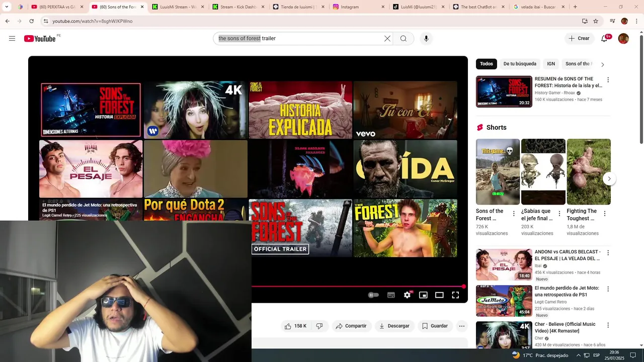Screen dimensions: 644x362
Task: Show next shorts with arrow
Action: (x=609, y=178)
